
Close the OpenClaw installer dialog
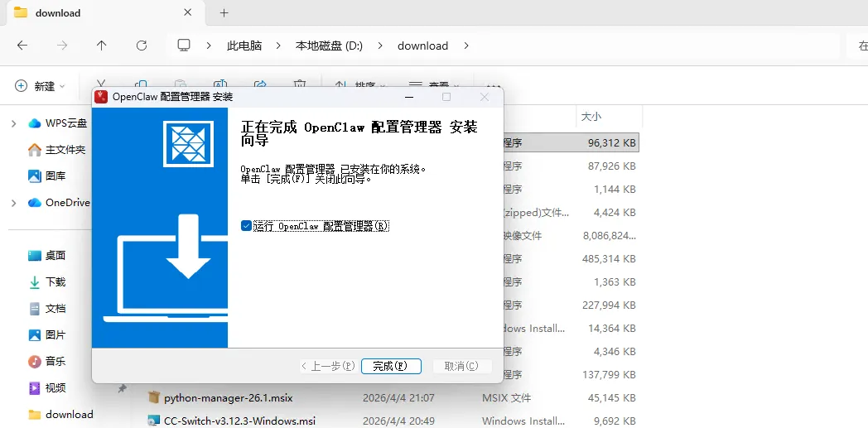click(485, 98)
